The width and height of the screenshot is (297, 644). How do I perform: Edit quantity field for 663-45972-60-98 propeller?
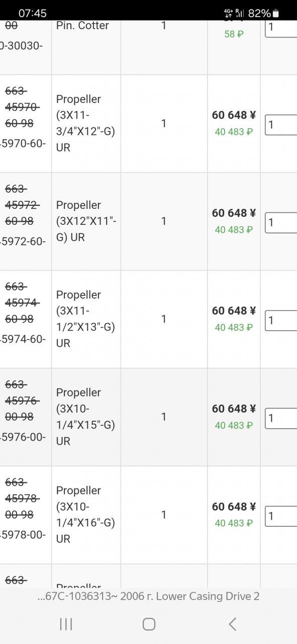click(x=281, y=222)
